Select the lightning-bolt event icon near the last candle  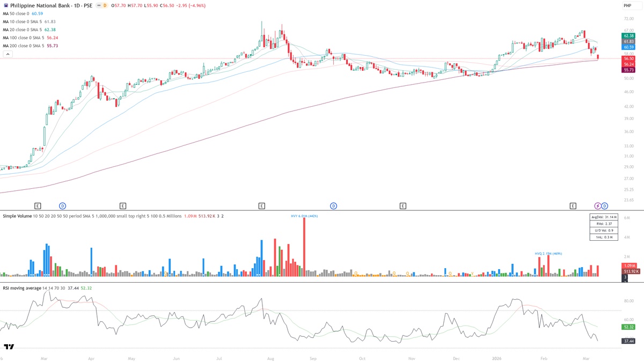pyautogui.click(x=597, y=205)
